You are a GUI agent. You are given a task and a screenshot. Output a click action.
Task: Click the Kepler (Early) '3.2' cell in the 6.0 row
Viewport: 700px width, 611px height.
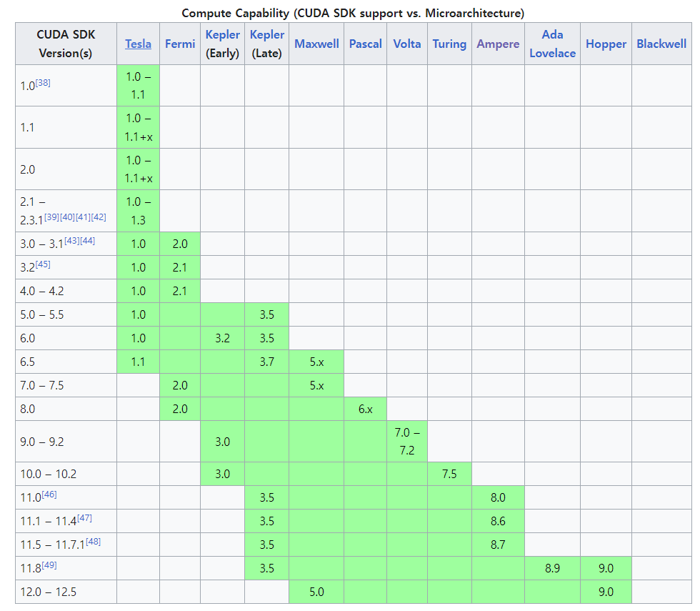222,338
